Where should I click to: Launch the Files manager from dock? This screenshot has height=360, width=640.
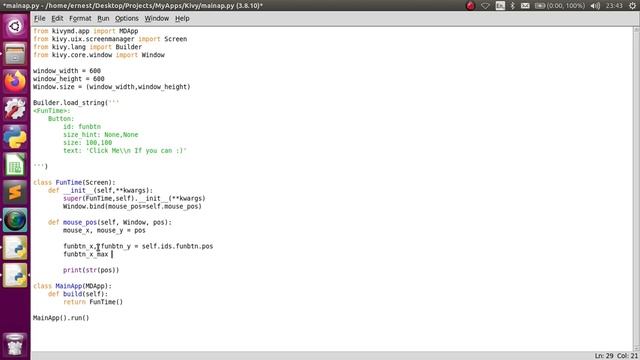15,53
